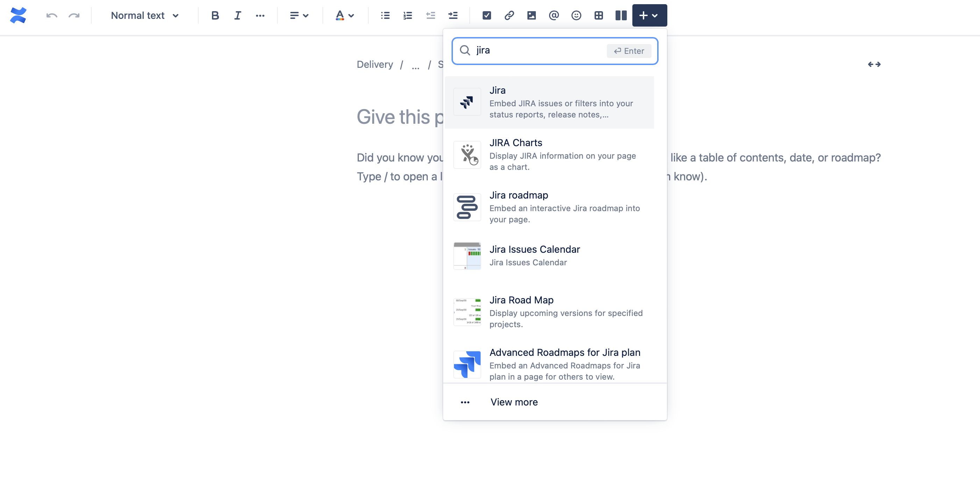The image size is (980, 481).
Task: Toggle bold formatting
Action: tap(215, 15)
